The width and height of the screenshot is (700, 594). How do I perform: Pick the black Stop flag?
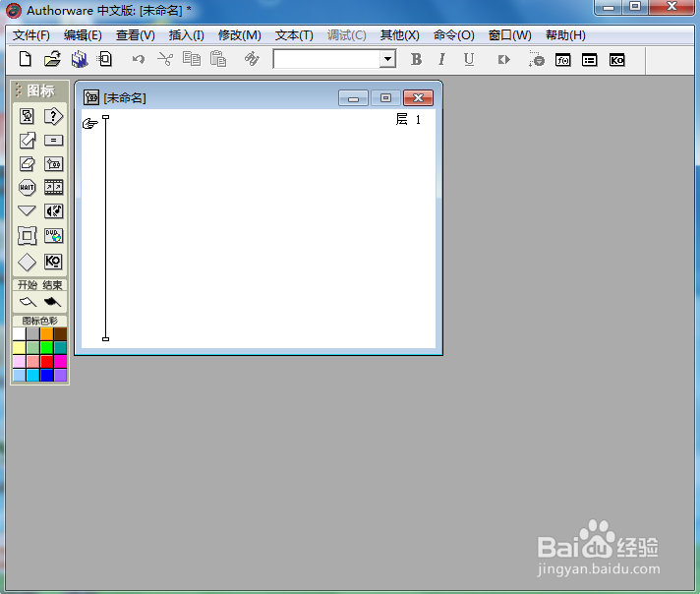coord(52,302)
